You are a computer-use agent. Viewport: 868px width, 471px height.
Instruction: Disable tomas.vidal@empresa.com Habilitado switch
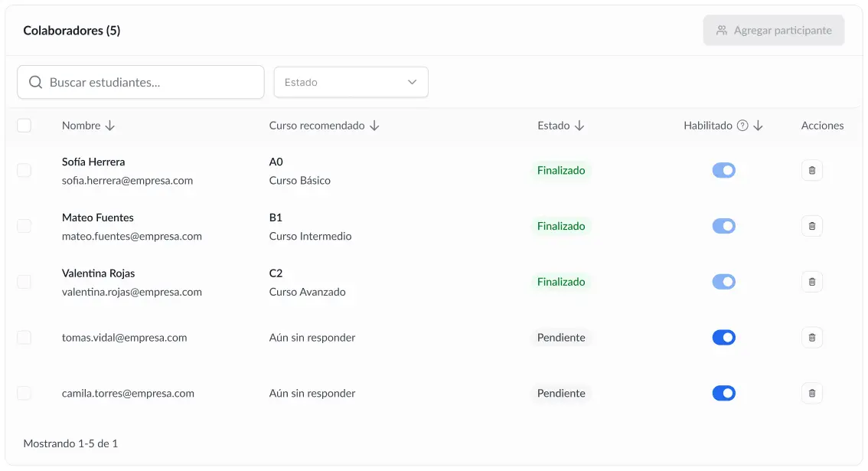pyautogui.click(x=723, y=338)
